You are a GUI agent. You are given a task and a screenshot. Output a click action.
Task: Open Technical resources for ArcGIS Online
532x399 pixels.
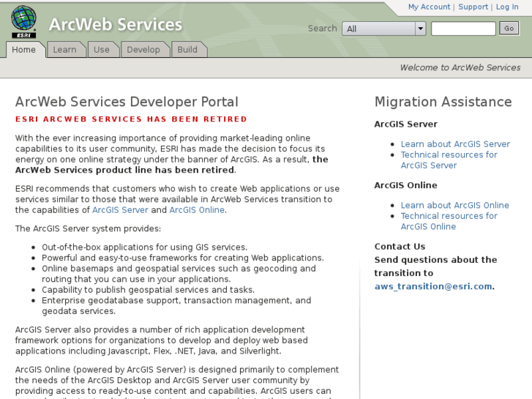449,221
